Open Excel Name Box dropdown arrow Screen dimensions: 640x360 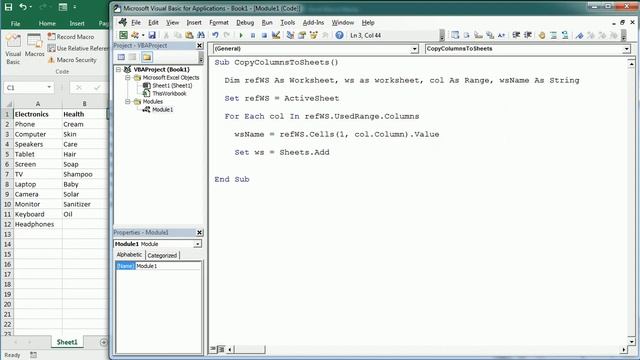pyautogui.click(x=49, y=87)
